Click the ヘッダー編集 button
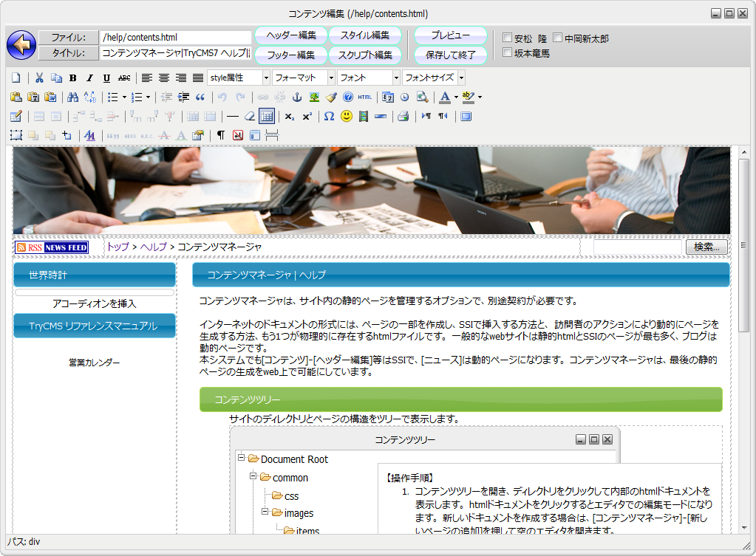Image resolution: width=756 pixels, height=556 pixels. pyautogui.click(x=291, y=35)
